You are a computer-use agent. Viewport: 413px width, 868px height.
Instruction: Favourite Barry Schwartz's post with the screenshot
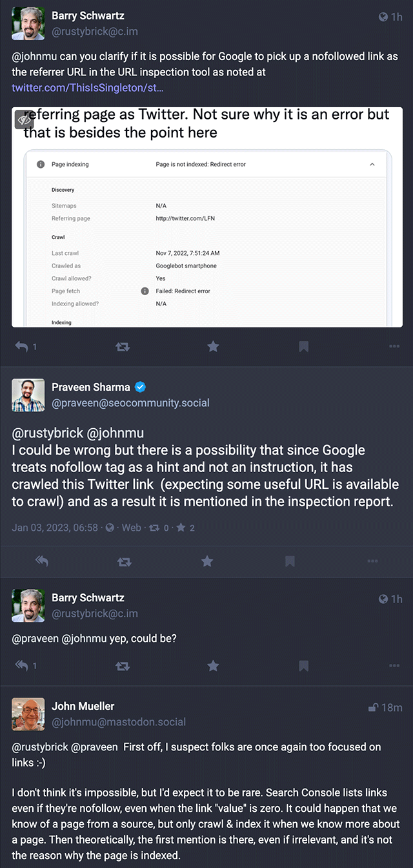click(213, 347)
